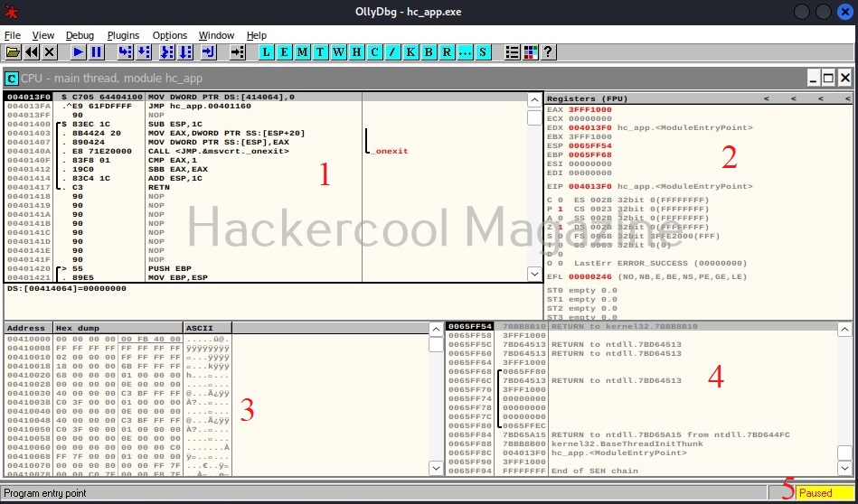The image size is (858, 504).
Task: Click stack pane scroll up arrow
Action: [844, 330]
